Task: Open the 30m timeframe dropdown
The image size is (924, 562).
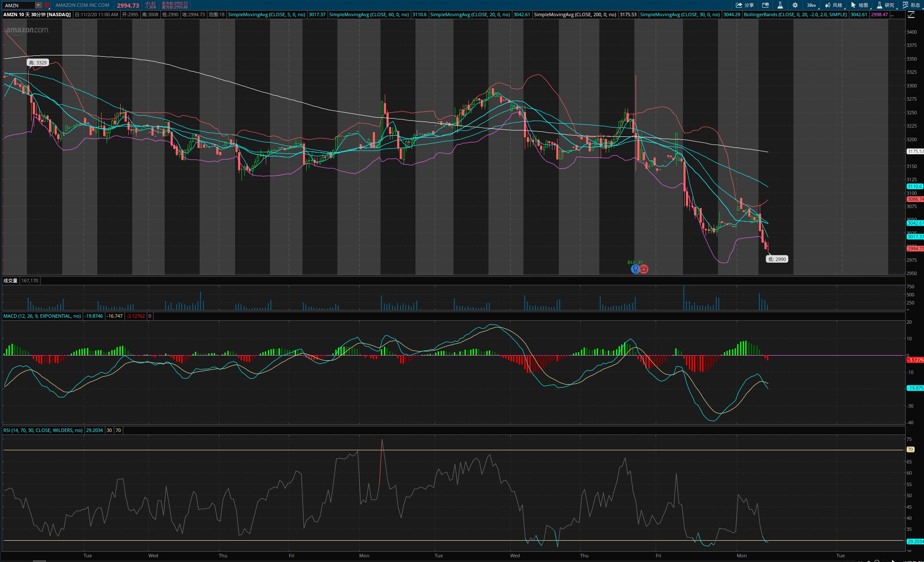Action: (x=811, y=5)
